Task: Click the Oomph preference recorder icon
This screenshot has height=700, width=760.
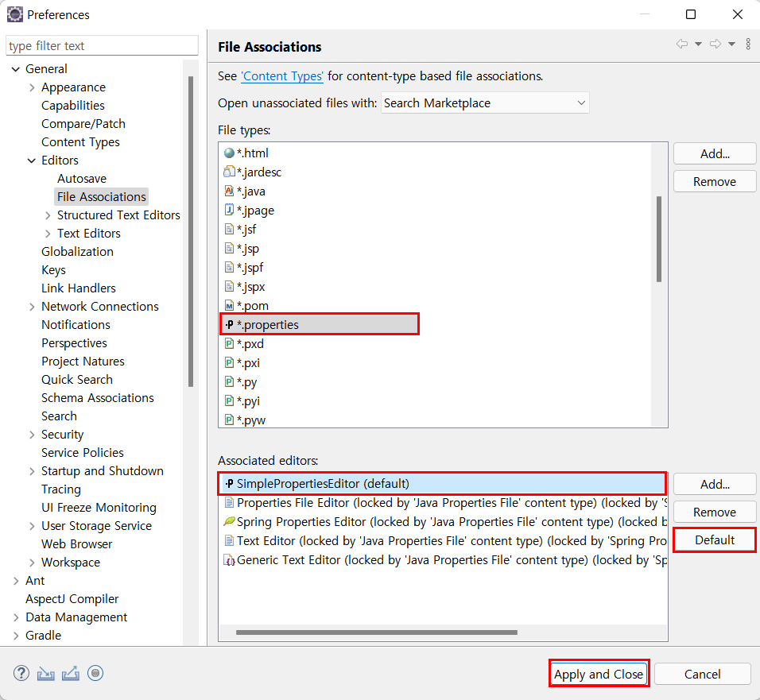Action: pyautogui.click(x=95, y=673)
